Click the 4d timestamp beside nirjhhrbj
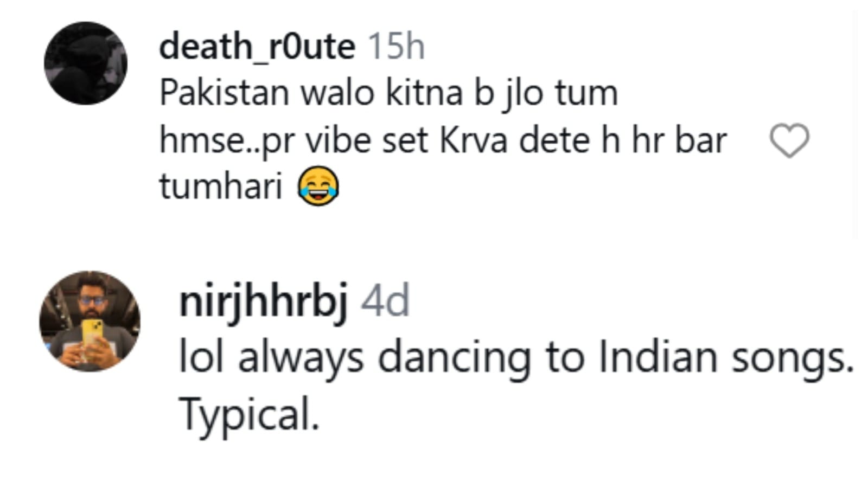The height and width of the screenshot is (488, 868). [x=385, y=302]
